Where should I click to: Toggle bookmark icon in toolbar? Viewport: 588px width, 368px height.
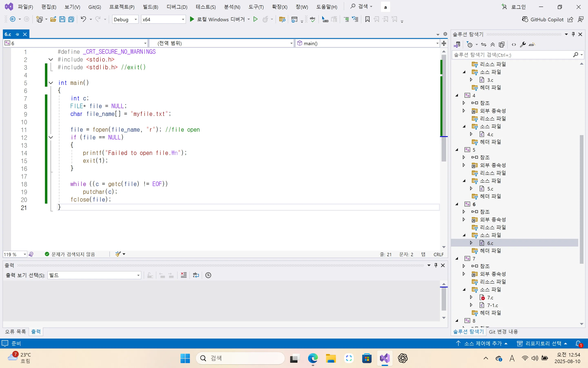pyautogui.click(x=367, y=19)
